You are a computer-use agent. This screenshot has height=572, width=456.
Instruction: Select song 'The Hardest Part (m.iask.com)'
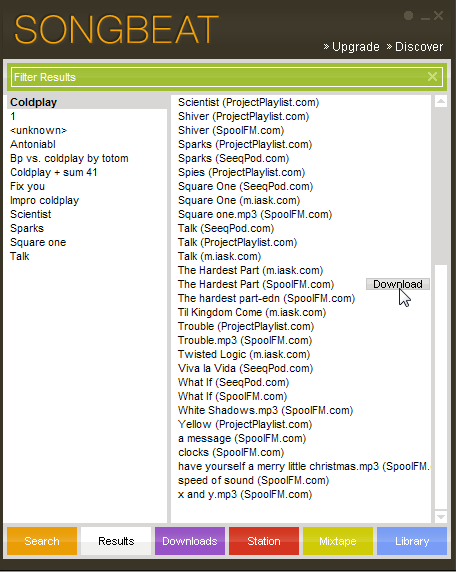[x=251, y=270]
